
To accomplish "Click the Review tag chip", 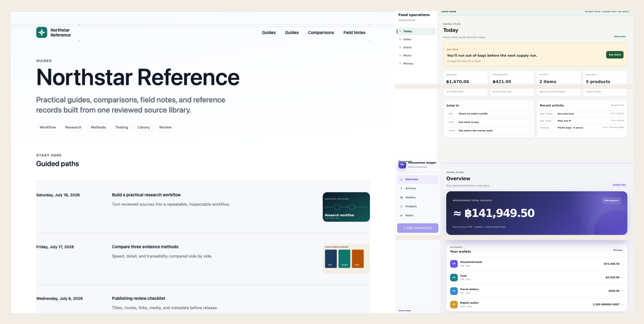I will 166,127.
